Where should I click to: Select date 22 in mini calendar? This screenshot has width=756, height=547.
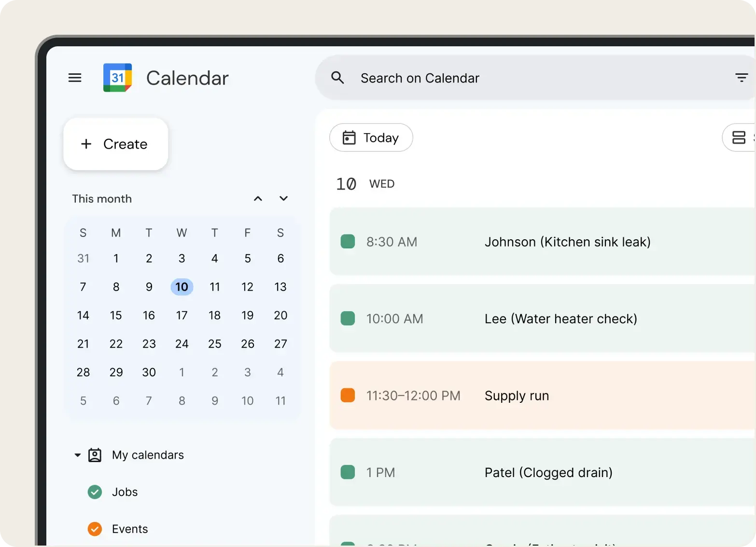click(116, 344)
